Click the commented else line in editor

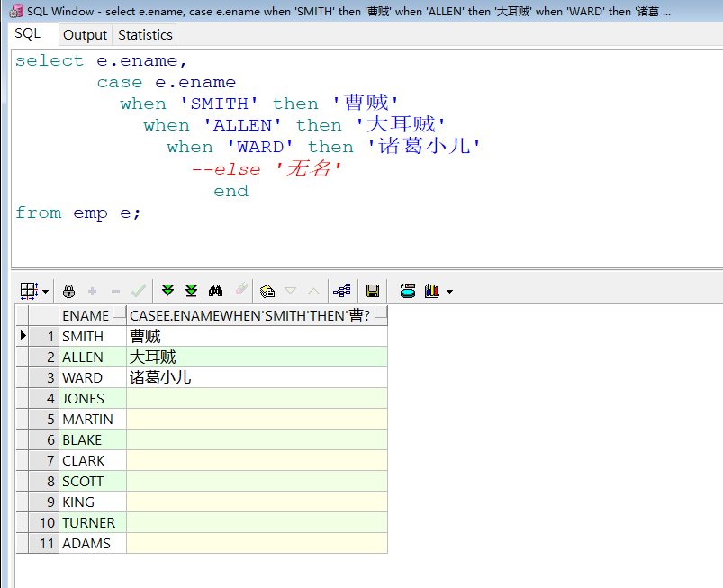pyautogui.click(x=266, y=168)
